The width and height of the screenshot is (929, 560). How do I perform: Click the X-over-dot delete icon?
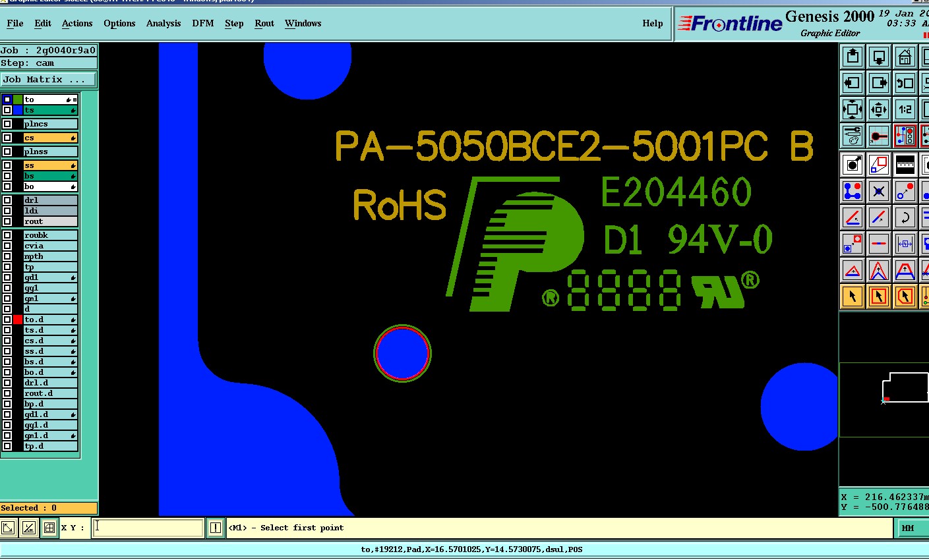(879, 191)
